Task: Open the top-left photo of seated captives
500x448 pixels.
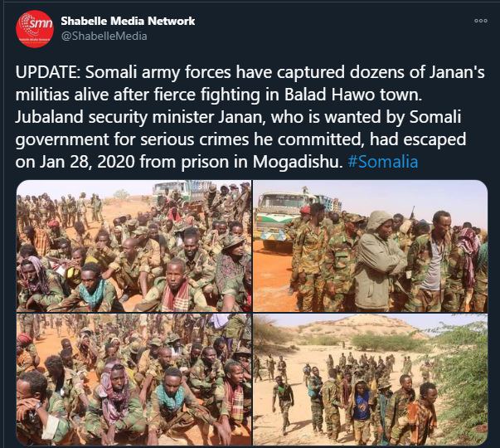Action: coord(133,246)
